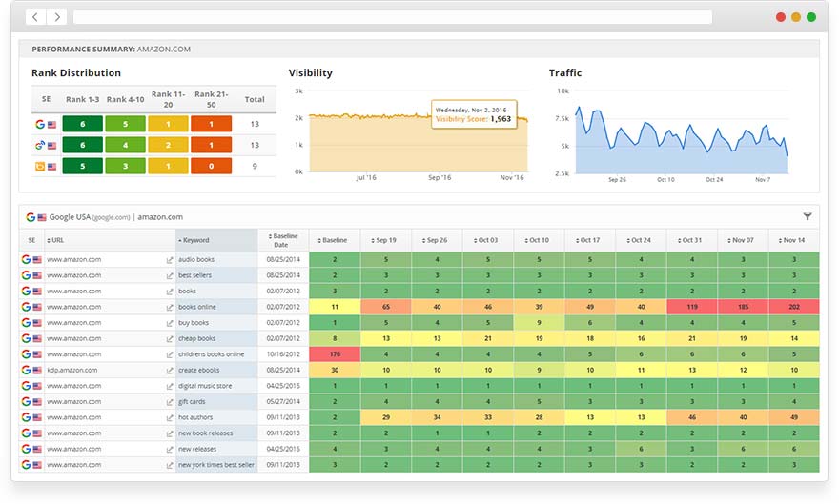Open external link icon for audio books row
The width and height of the screenshot is (839, 504).
pyautogui.click(x=170, y=259)
